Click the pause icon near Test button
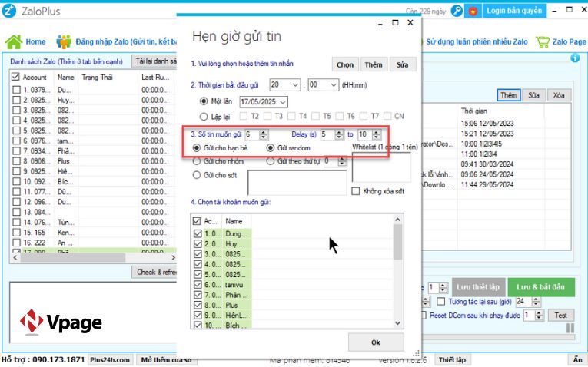 (570, 328)
